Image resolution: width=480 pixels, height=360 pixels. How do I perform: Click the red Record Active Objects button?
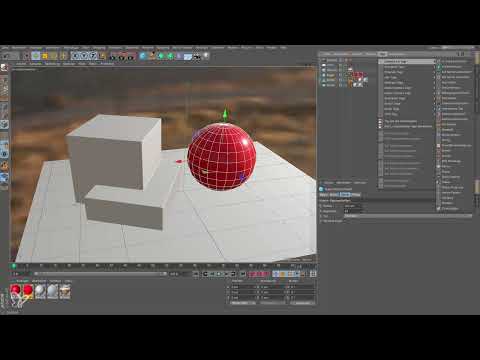point(252,274)
